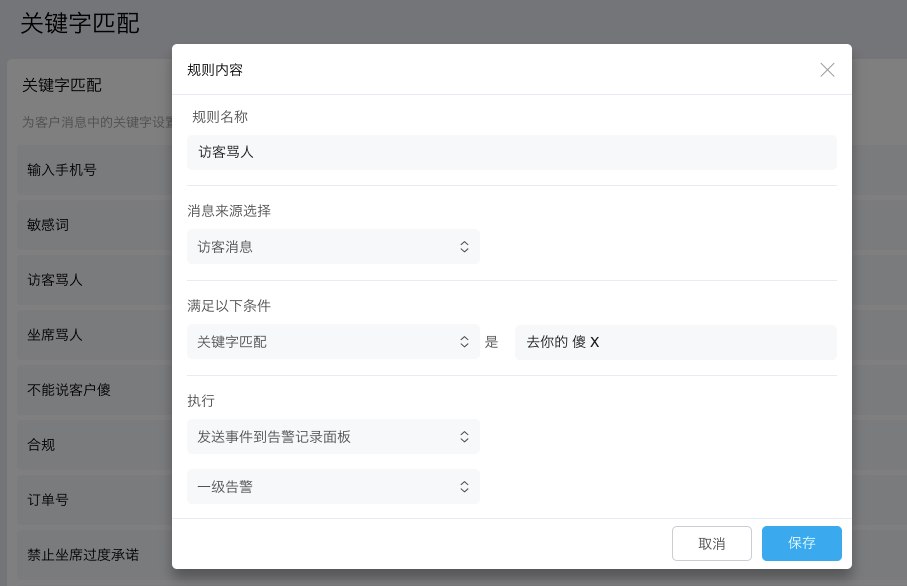This screenshot has height=586, width=907.
Task: Click the 访客消息 dropdown arrow icon
Action: pos(464,247)
